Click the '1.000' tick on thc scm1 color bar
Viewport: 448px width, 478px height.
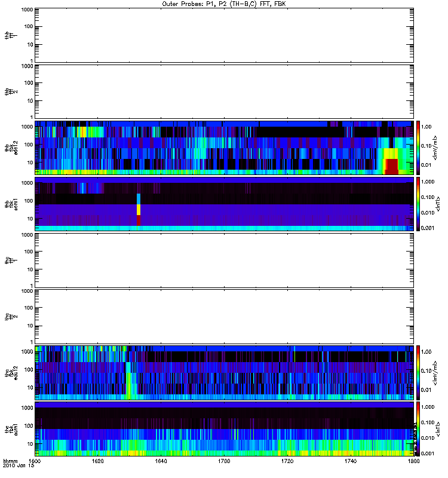click(x=427, y=407)
